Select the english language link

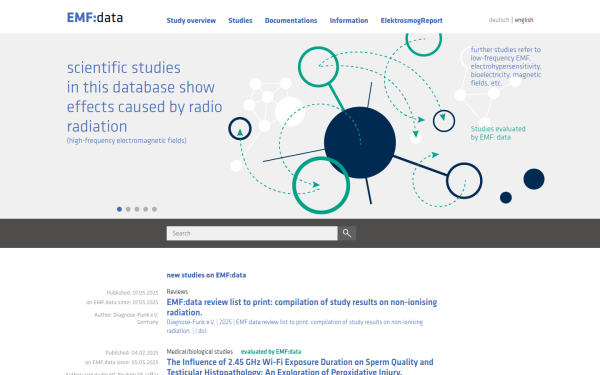(x=524, y=20)
